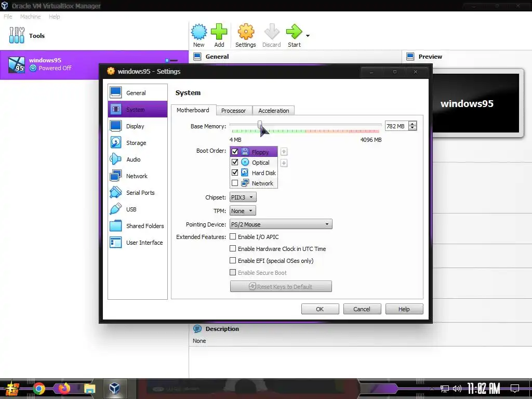The image size is (532, 399).
Task: Click Cancel in Settings dialog
Action: click(x=362, y=309)
